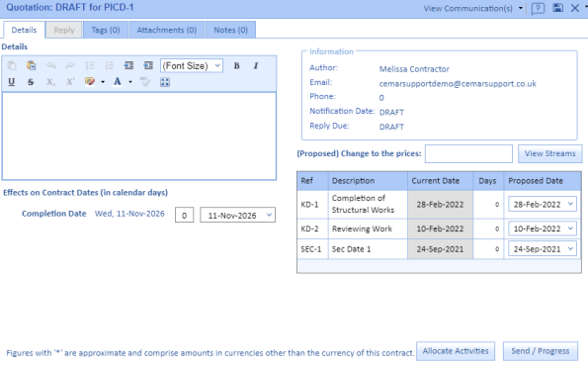
Task: Click the author name Melissa Contractor
Action: point(414,69)
